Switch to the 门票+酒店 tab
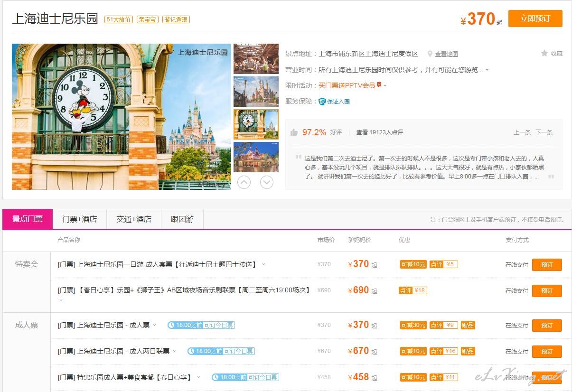Image resolution: width=572 pixels, height=392 pixels. click(x=80, y=219)
